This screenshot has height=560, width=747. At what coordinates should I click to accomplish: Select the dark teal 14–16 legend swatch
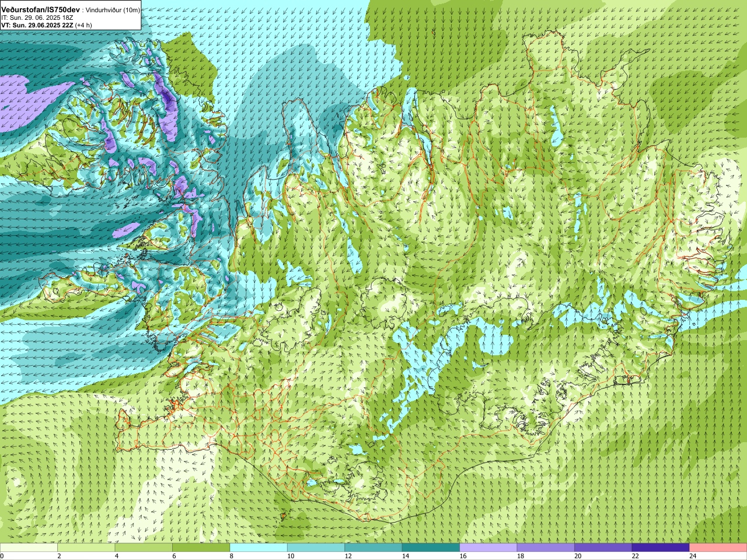[431, 547]
